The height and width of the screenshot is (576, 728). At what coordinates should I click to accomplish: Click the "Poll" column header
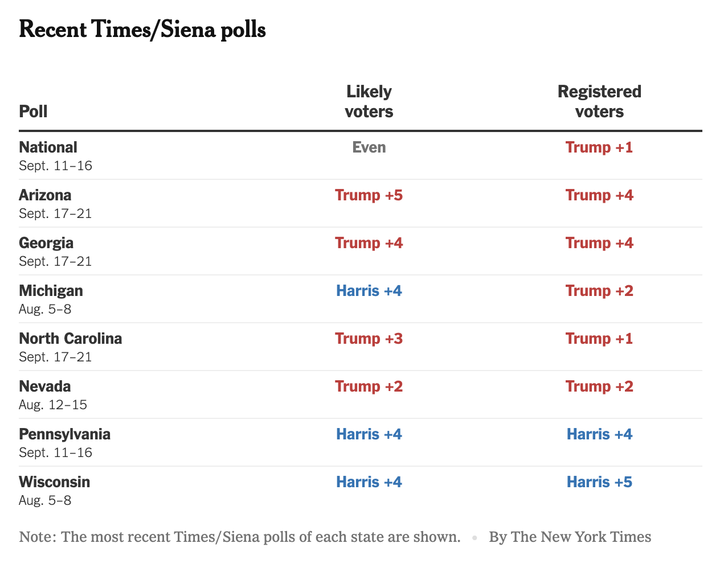(x=33, y=111)
